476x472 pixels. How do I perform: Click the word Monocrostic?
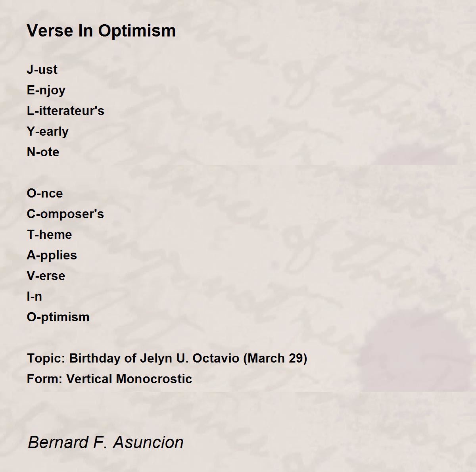coord(154,379)
